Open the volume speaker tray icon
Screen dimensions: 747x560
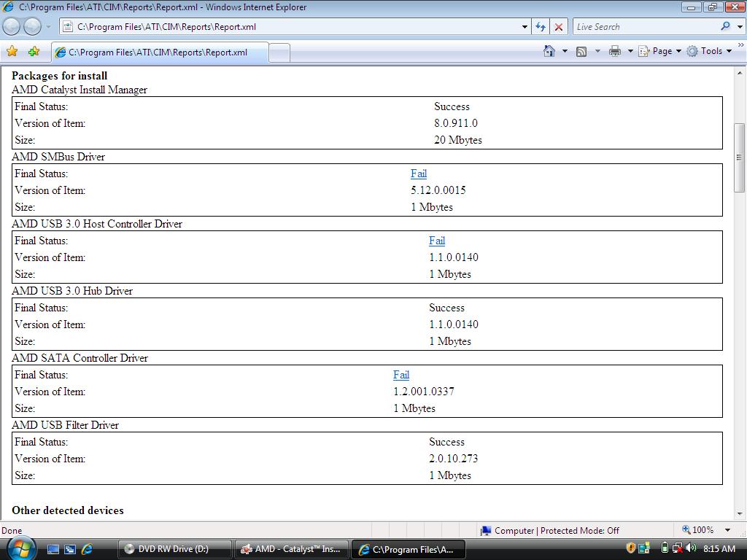point(692,548)
